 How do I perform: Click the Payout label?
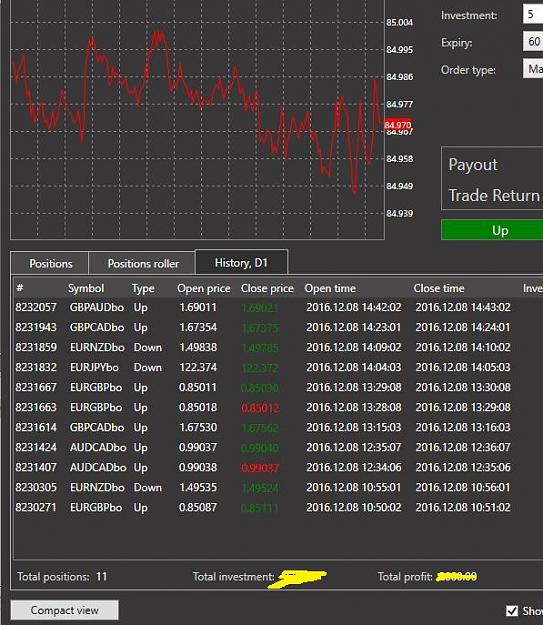[x=473, y=165]
